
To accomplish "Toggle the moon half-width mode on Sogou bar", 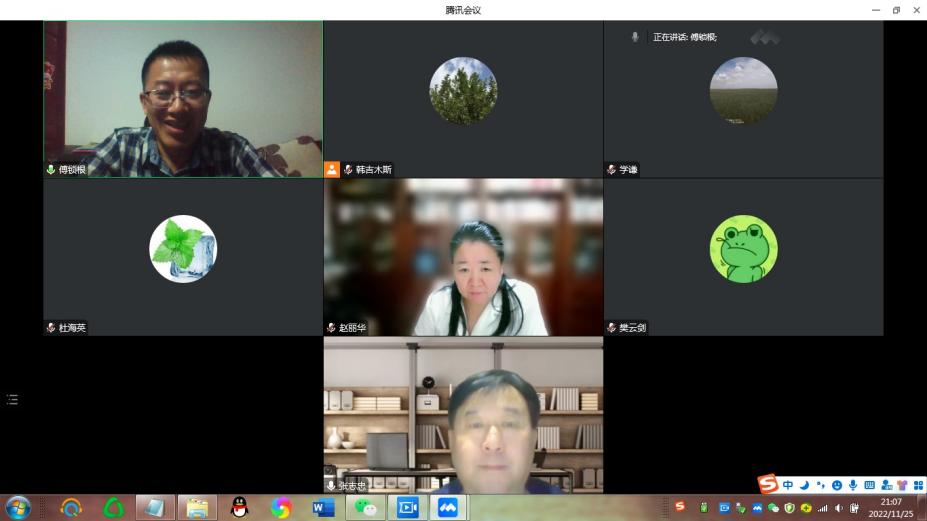I will coord(804,485).
